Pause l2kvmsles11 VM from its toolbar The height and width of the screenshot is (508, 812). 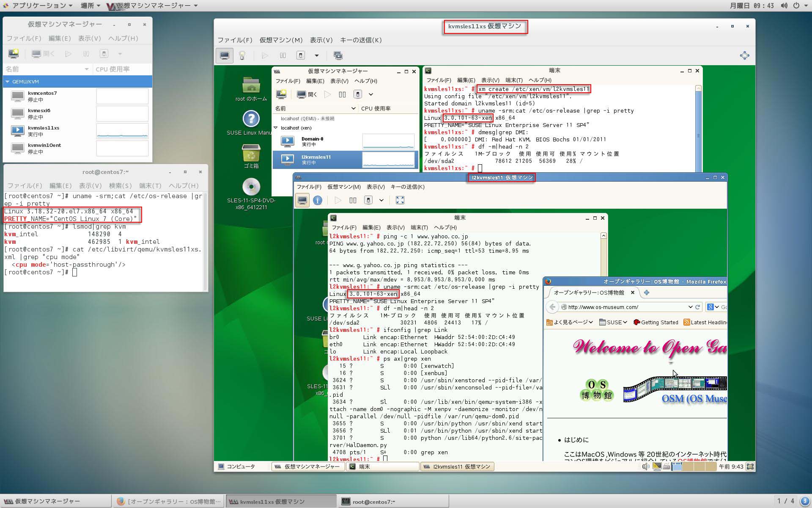coord(353,200)
